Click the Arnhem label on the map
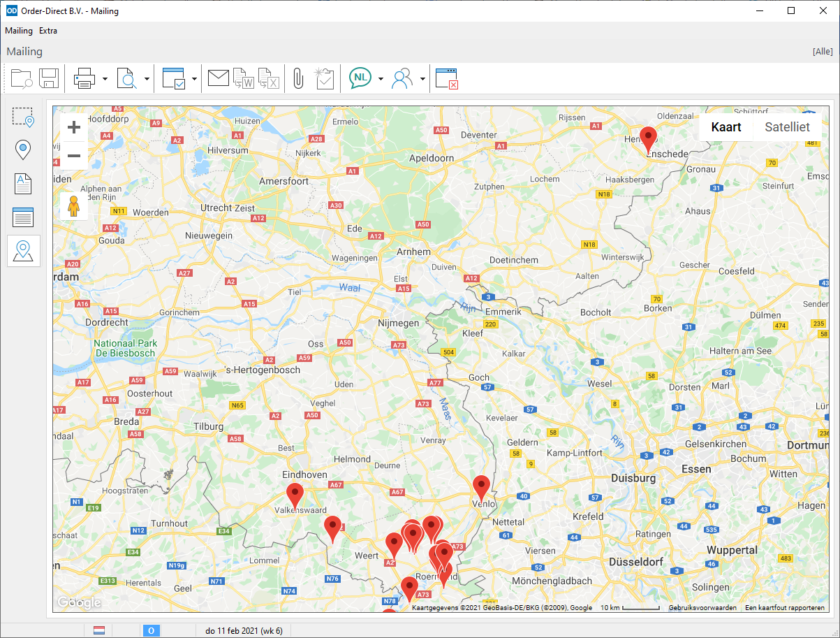The height and width of the screenshot is (638, 840). pos(413,252)
